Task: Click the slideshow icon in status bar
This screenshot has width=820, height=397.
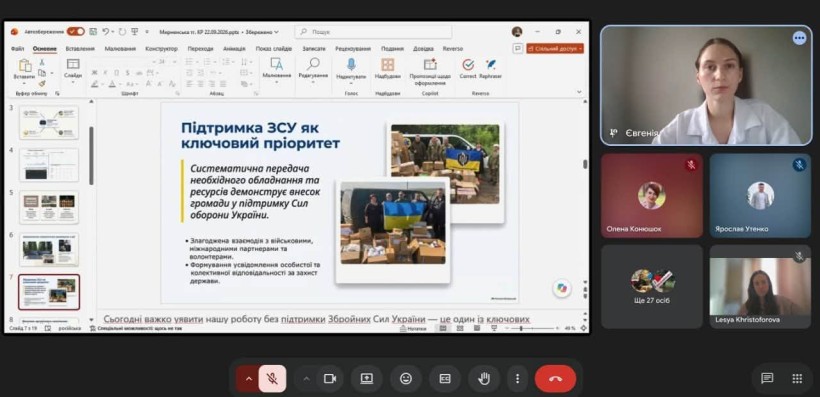Action: point(494,328)
